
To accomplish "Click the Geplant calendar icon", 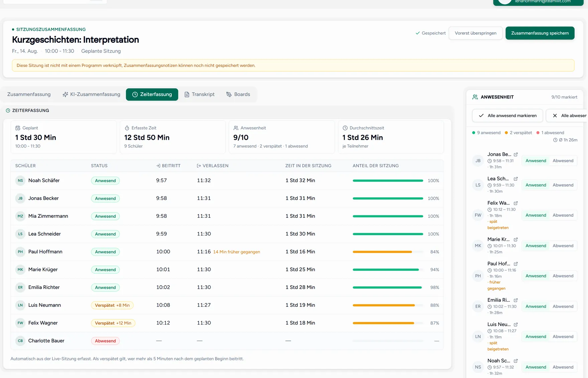I will (x=18, y=128).
